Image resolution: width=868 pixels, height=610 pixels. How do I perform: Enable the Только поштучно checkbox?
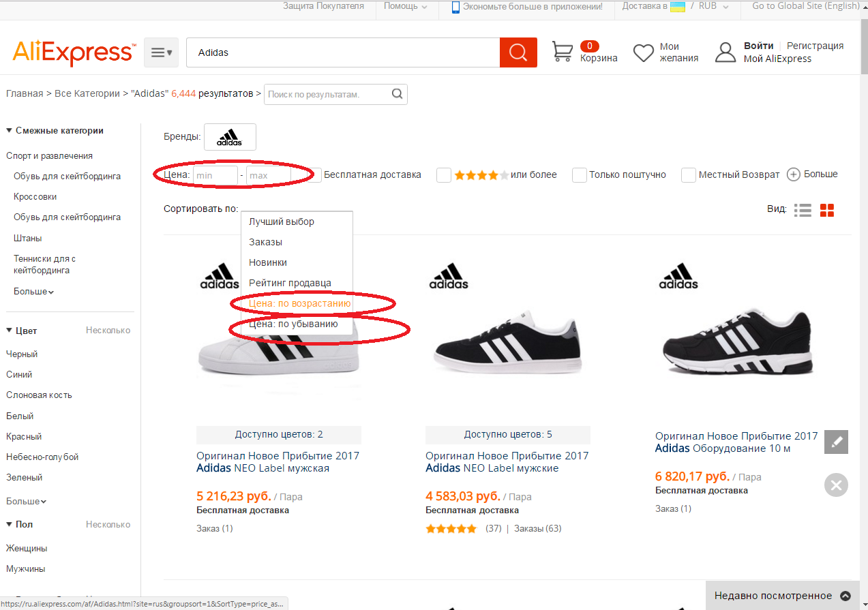click(580, 175)
